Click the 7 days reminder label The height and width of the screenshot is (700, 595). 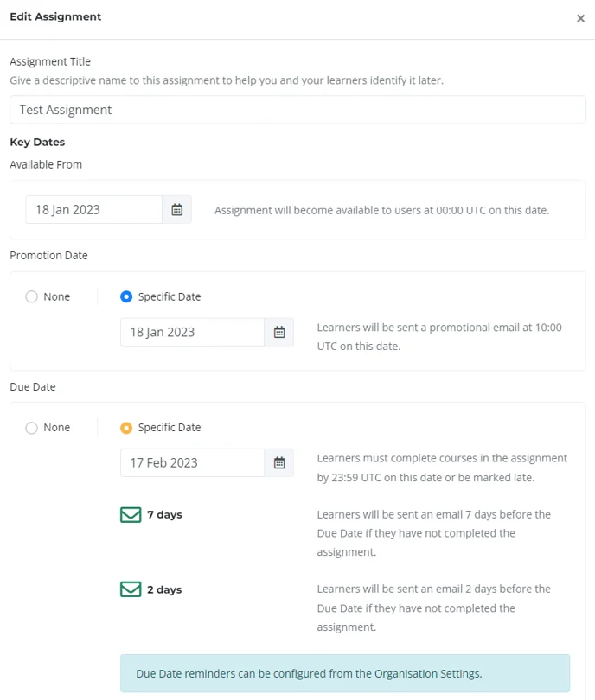coord(164,515)
